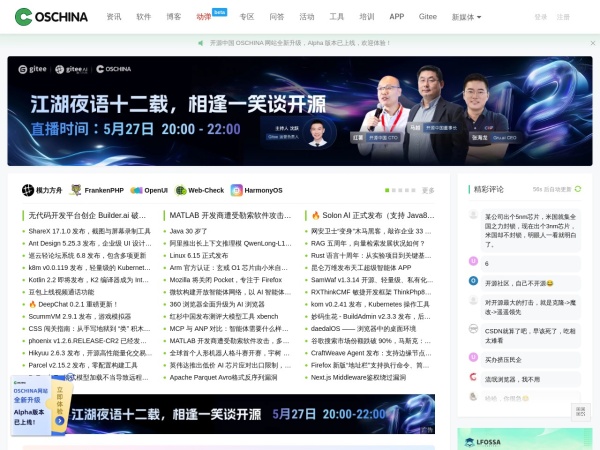Open headline MATLAB 开发商遭受勒索软件攻击
The height and width of the screenshot is (450, 600).
pyautogui.click(x=230, y=215)
